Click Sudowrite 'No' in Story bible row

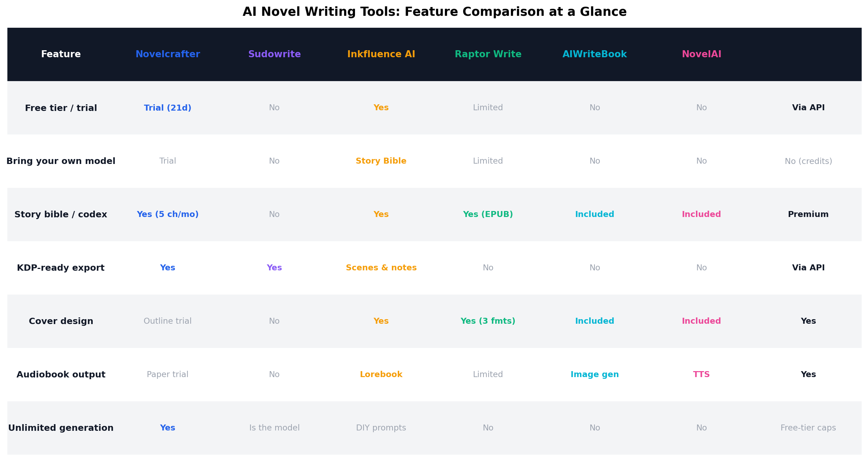(x=274, y=215)
